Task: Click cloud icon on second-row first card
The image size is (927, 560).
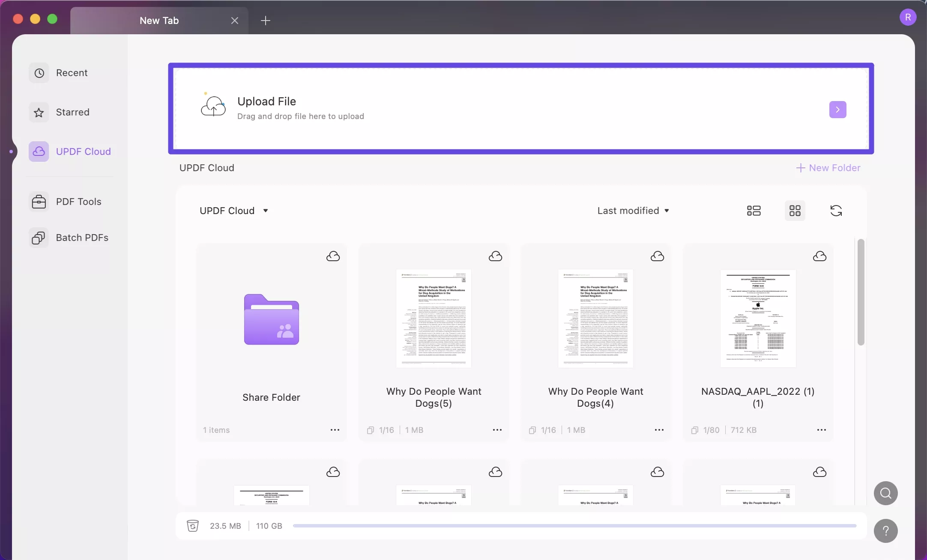Action: (333, 472)
